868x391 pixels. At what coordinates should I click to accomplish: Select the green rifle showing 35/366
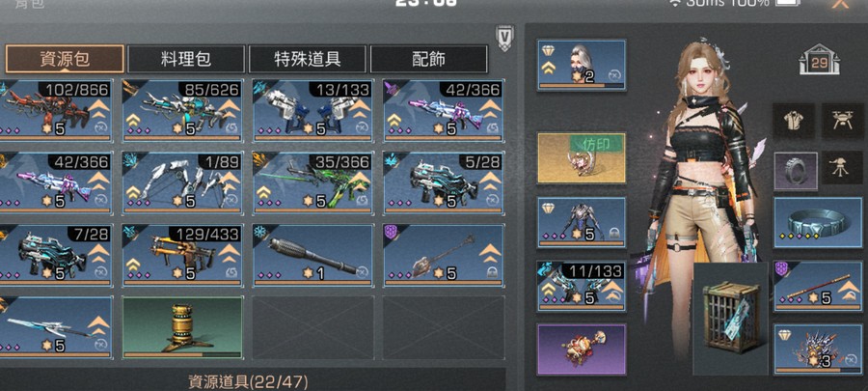(313, 182)
